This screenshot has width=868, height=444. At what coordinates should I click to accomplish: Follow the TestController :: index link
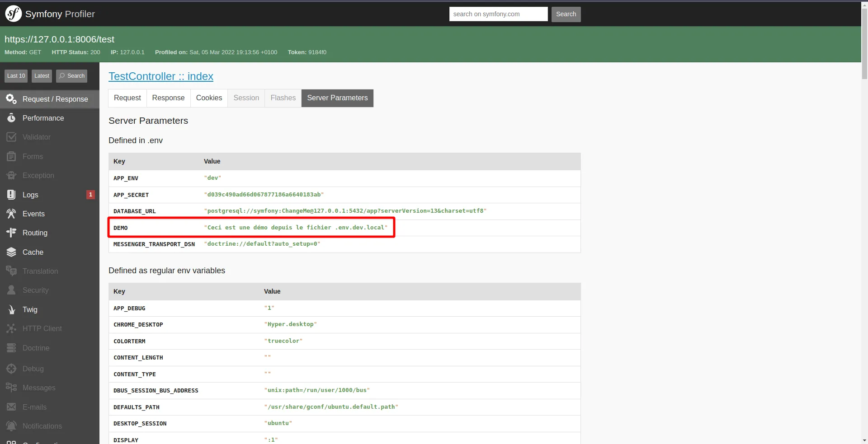160,76
